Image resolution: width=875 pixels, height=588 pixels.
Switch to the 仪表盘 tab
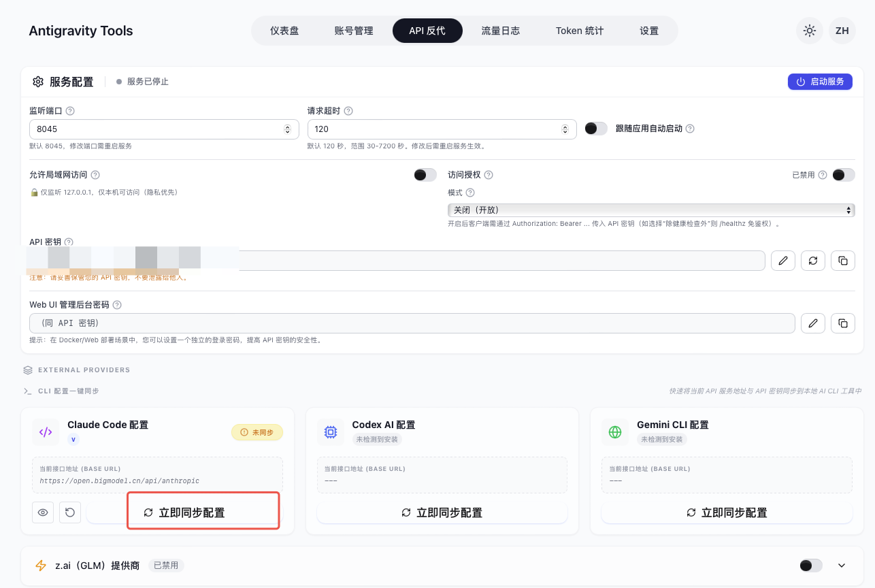(284, 31)
